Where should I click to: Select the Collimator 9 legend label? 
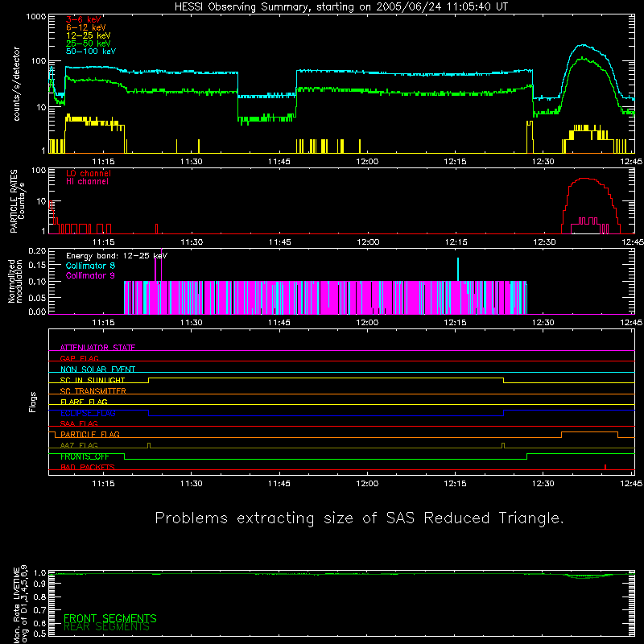click(x=90, y=275)
